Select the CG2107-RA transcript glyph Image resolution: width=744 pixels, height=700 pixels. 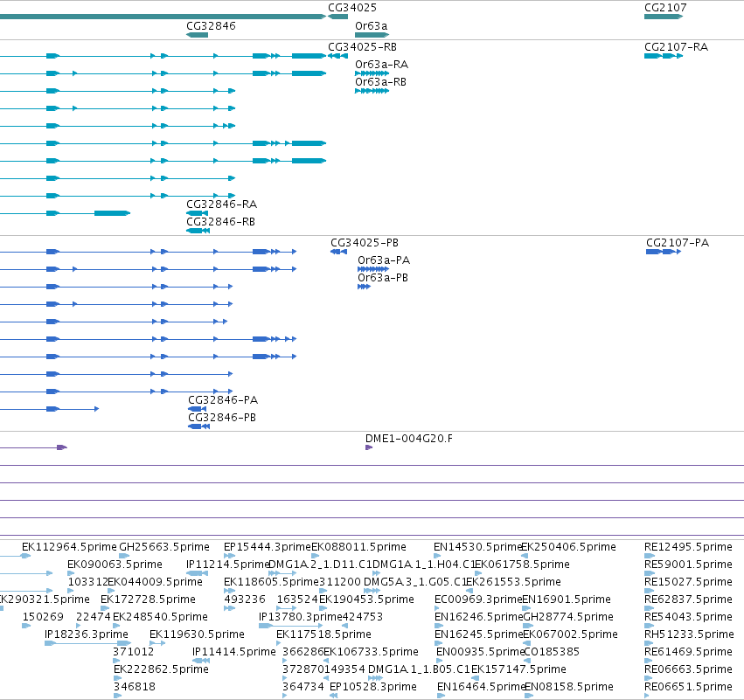click(x=664, y=56)
